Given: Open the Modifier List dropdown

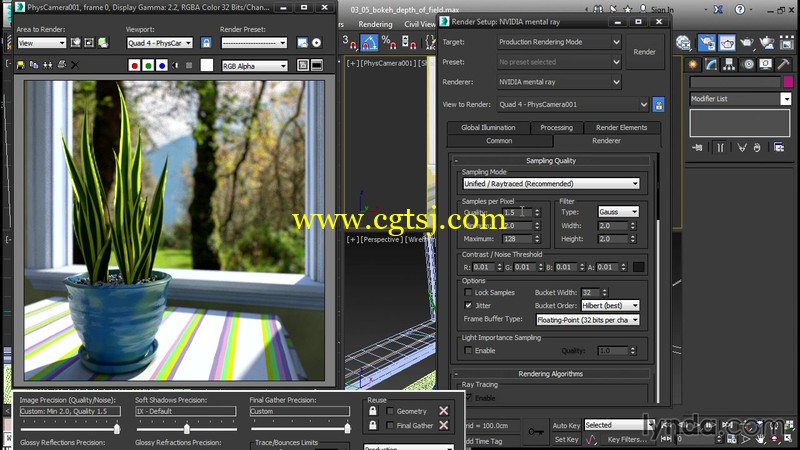Looking at the screenshot, I should tap(740, 99).
